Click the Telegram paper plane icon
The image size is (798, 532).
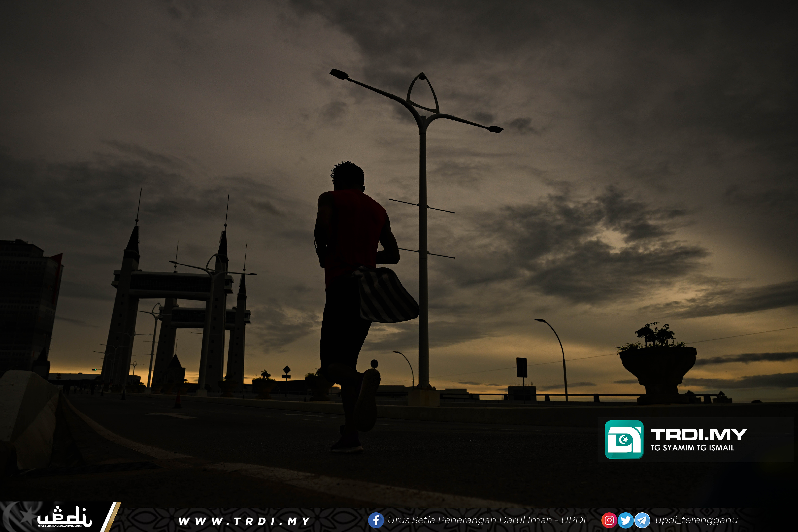[642, 520]
